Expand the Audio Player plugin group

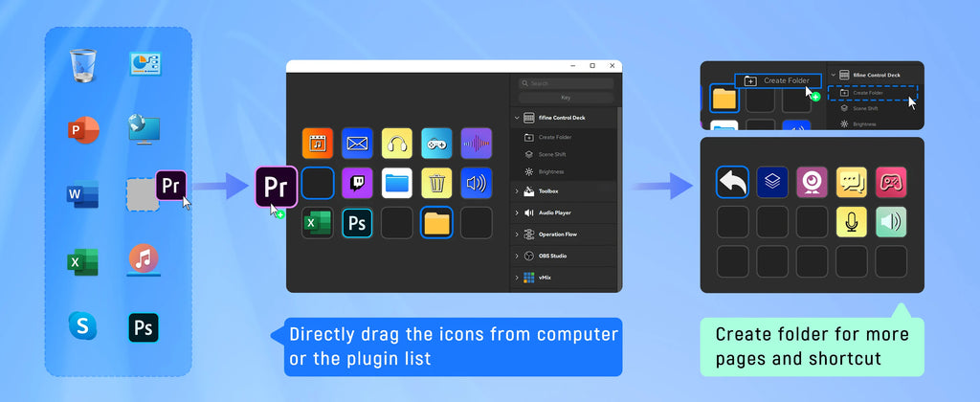(517, 212)
